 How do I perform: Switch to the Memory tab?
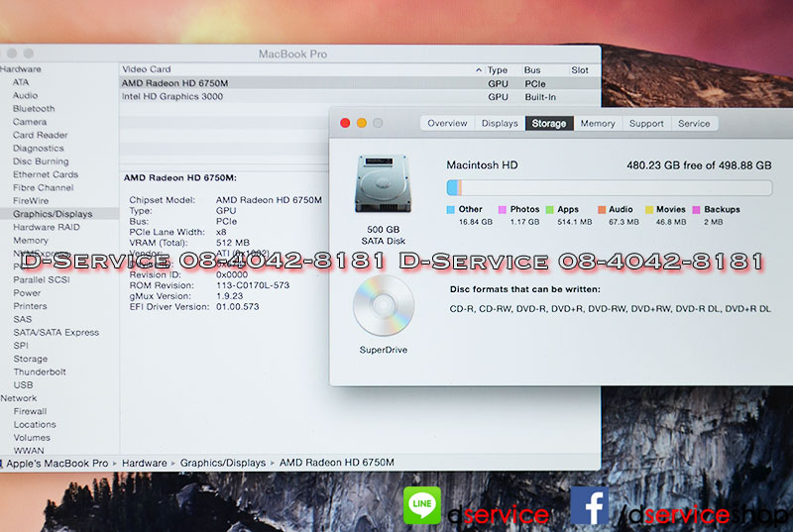tap(598, 123)
